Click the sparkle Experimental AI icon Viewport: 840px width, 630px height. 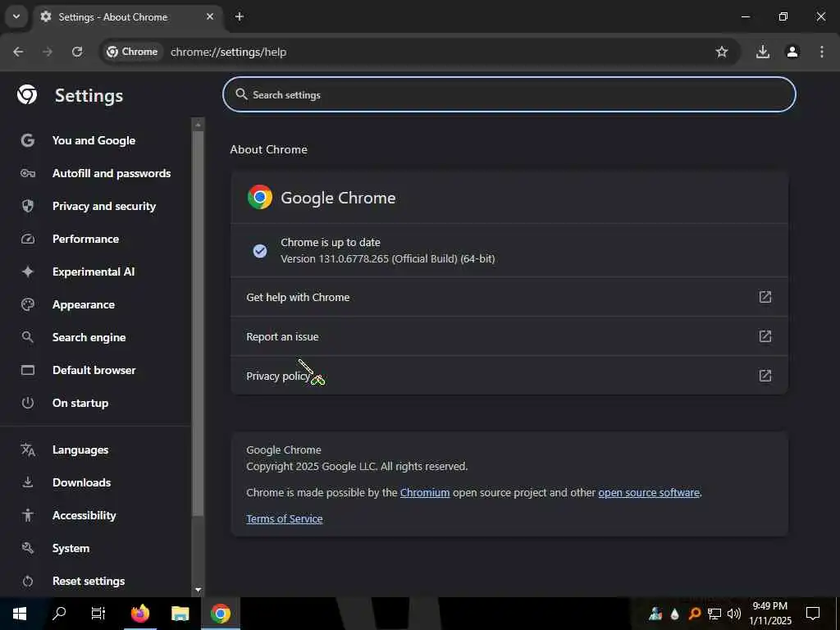(x=28, y=272)
